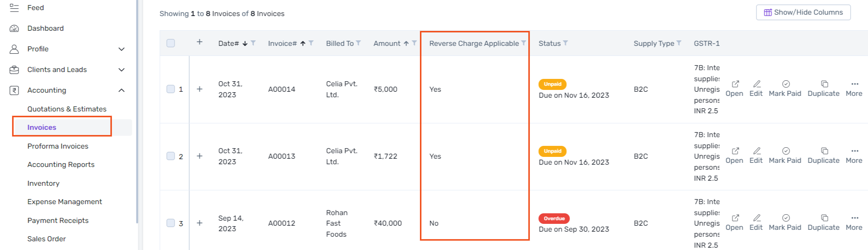Viewport: 868px width, 250px height.
Task: Duplicate invoice A00014
Action: (x=824, y=84)
